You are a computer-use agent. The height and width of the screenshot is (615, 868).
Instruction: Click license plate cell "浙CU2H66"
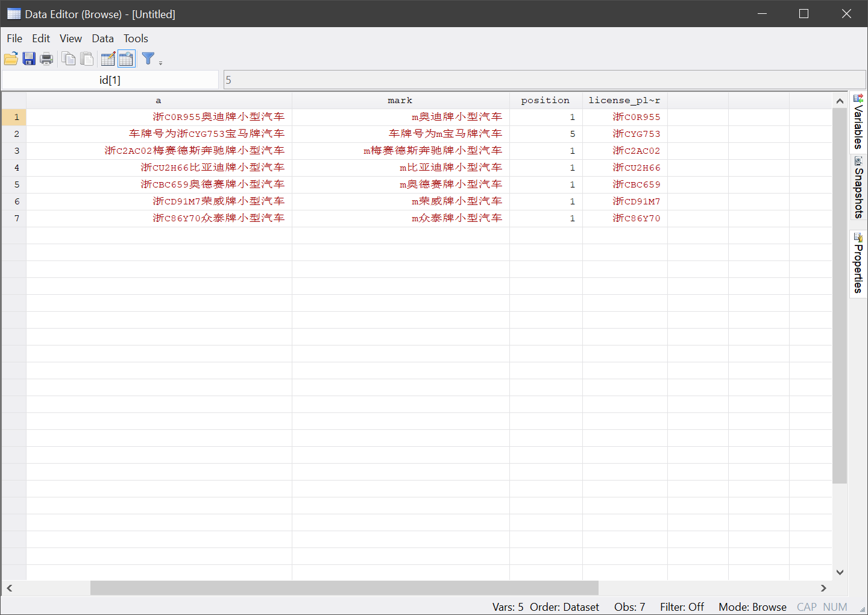click(x=625, y=168)
